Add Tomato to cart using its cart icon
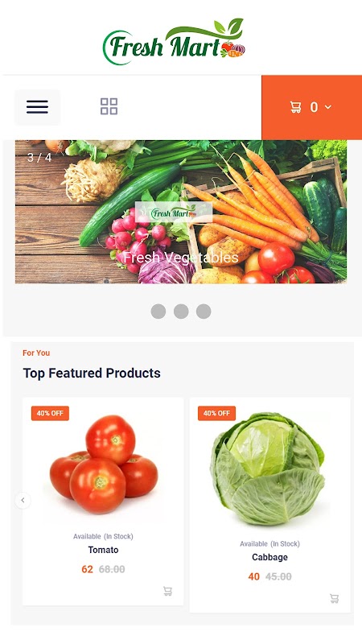The image size is (362, 644). [167, 591]
